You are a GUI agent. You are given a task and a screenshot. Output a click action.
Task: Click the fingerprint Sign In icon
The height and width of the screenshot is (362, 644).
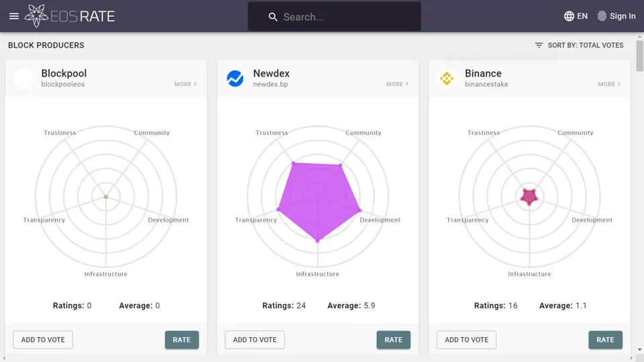tap(602, 16)
